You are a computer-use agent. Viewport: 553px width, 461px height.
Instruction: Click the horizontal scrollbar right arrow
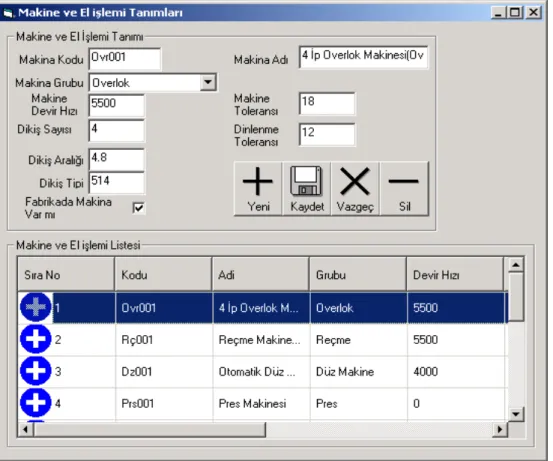pos(499,430)
